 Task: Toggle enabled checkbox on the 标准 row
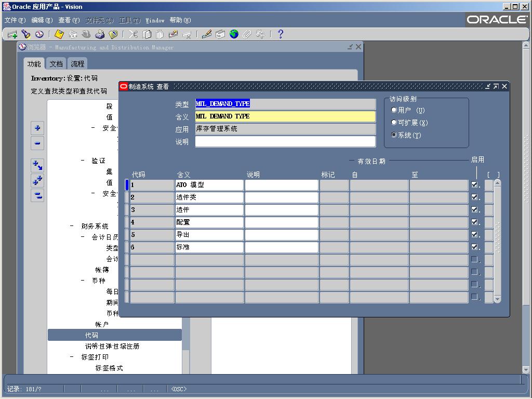474,247
